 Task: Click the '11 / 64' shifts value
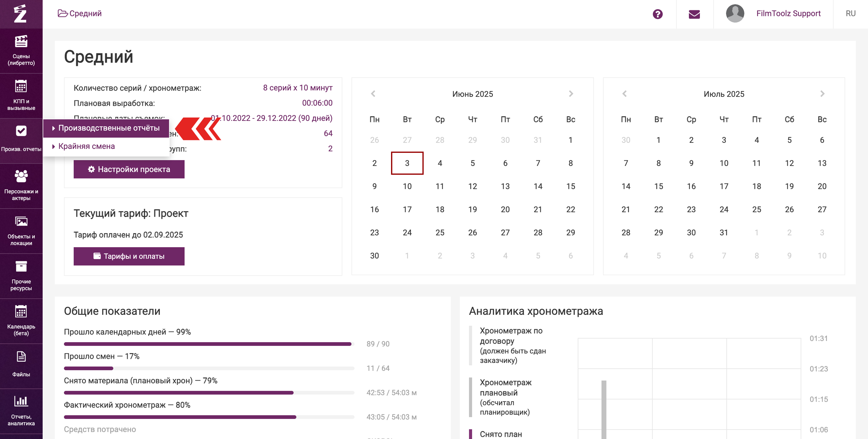378,368
